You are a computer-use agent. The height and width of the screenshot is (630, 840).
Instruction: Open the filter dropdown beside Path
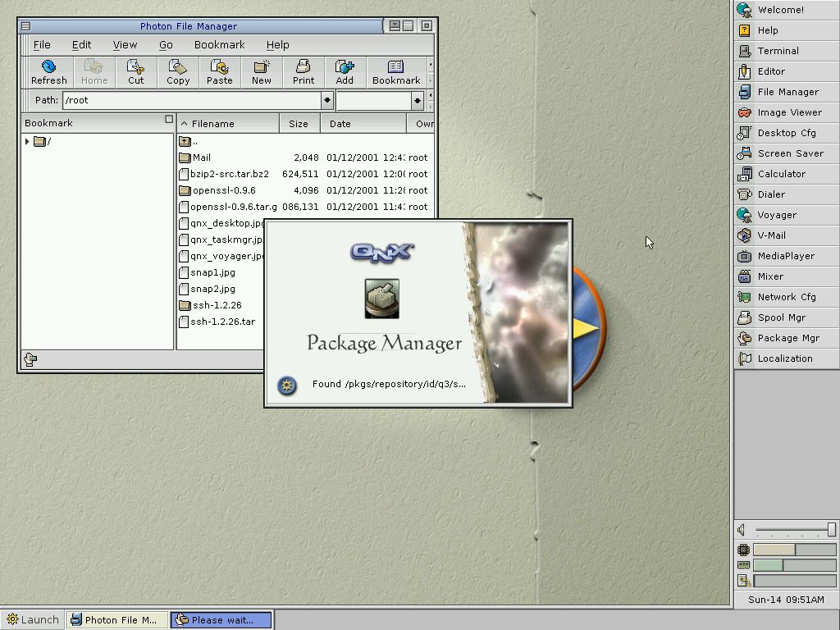point(417,100)
